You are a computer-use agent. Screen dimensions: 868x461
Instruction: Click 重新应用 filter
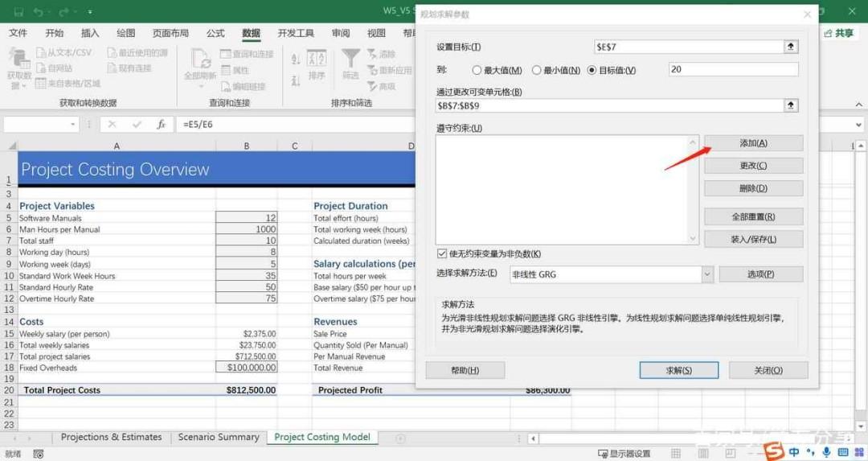390,70
